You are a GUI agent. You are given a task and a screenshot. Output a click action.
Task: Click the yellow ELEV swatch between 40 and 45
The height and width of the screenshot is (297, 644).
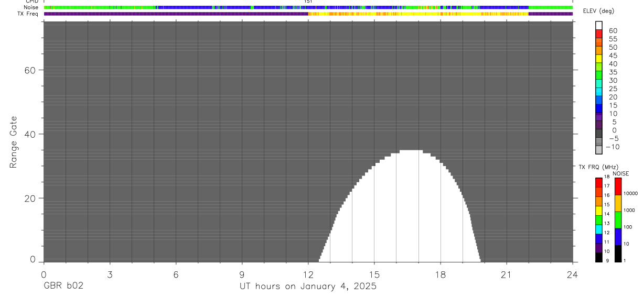pyautogui.click(x=599, y=59)
